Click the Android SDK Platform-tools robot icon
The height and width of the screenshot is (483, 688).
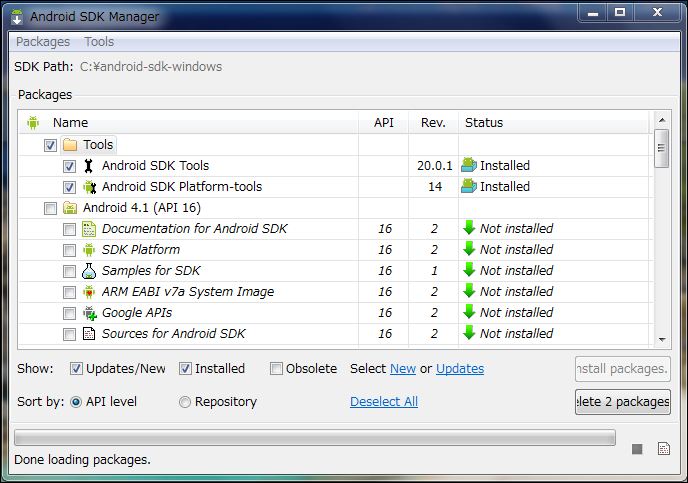click(x=90, y=187)
